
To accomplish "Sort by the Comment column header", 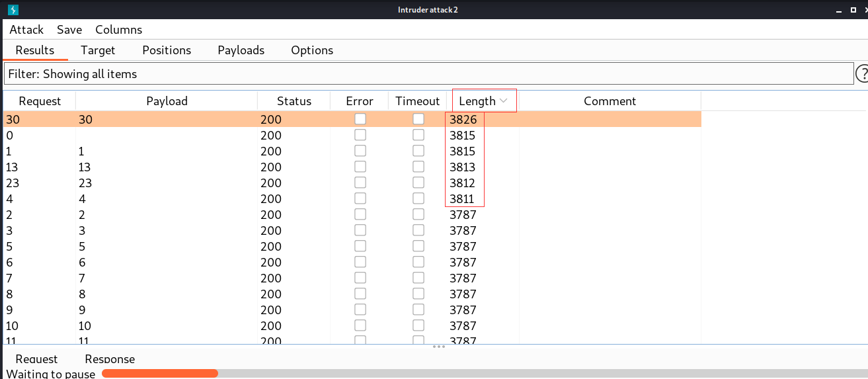I will 610,101.
